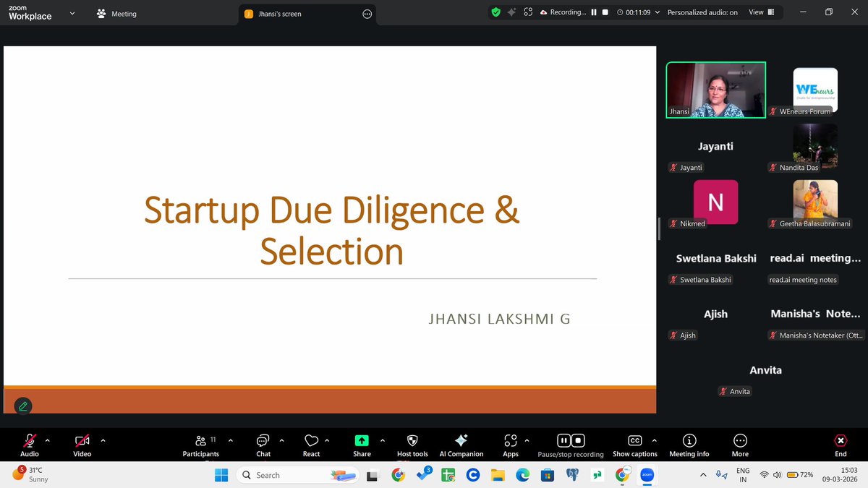Open the More options menu

click(740, 445)
